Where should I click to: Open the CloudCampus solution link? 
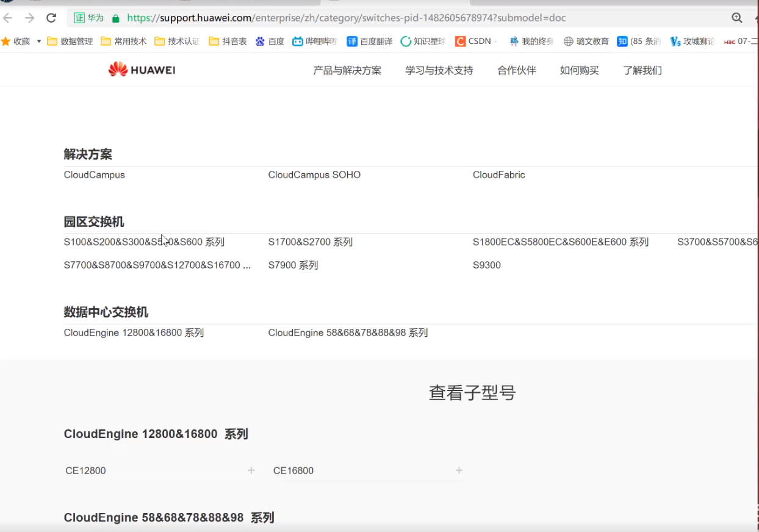click(95, 175)
